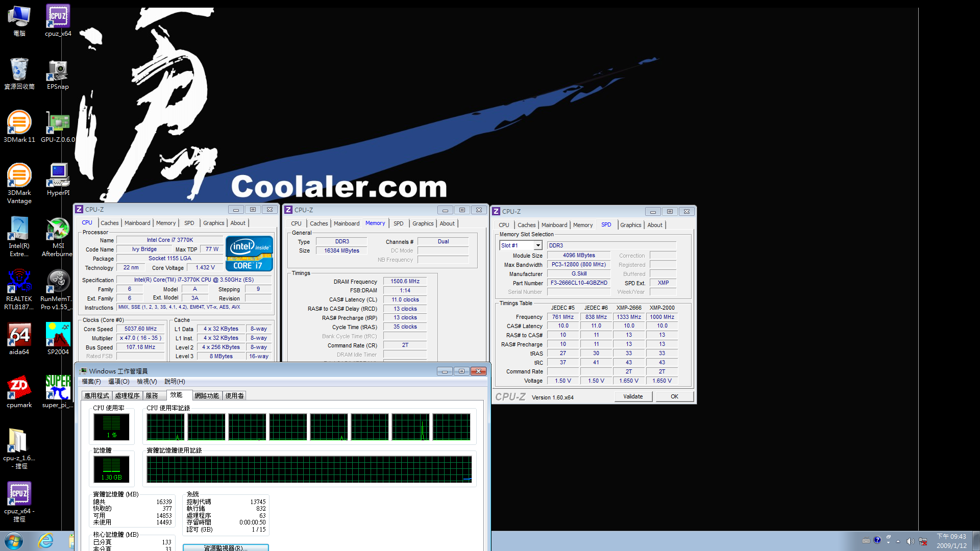Viewport: 980px width, 551px height.
Task: Launch 3DMark Vantage shortcut
Action: pos(19,184)
